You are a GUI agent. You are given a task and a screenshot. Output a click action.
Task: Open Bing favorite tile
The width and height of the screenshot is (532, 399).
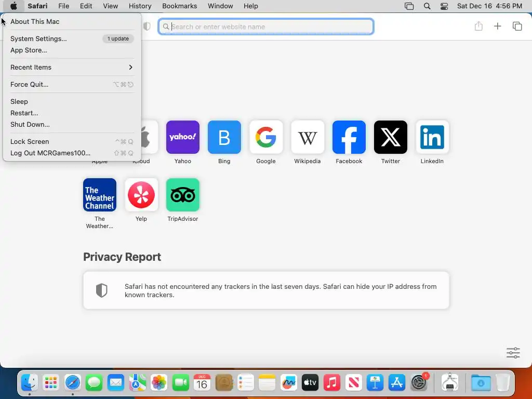click(224, 137)
